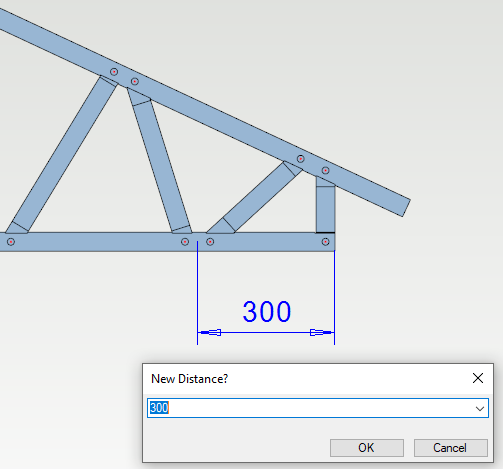Pick the bolt point below the vertical post
The width and height of the screenshot is (503, 469).
(326, 242)
